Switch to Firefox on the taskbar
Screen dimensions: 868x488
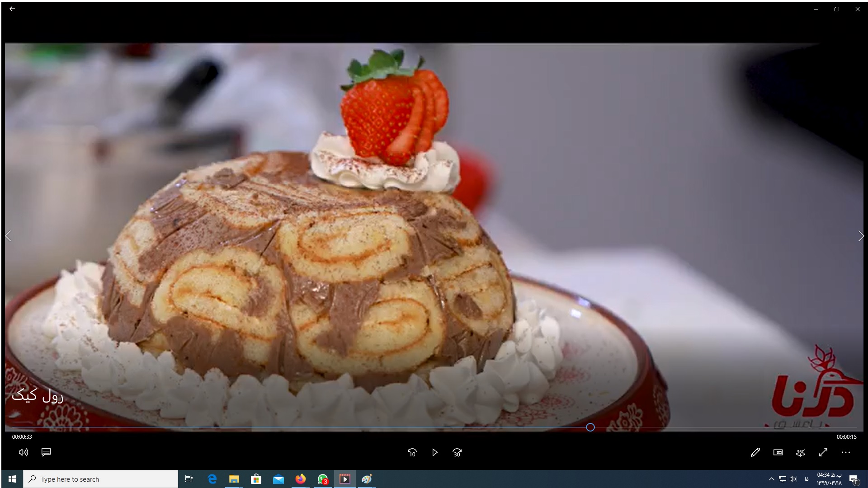click(300, 479)
